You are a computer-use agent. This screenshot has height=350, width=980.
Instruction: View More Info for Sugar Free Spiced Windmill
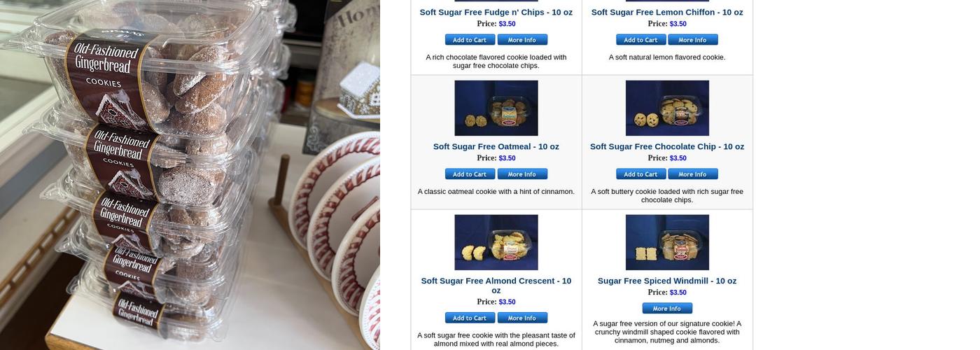coord(667,309)
